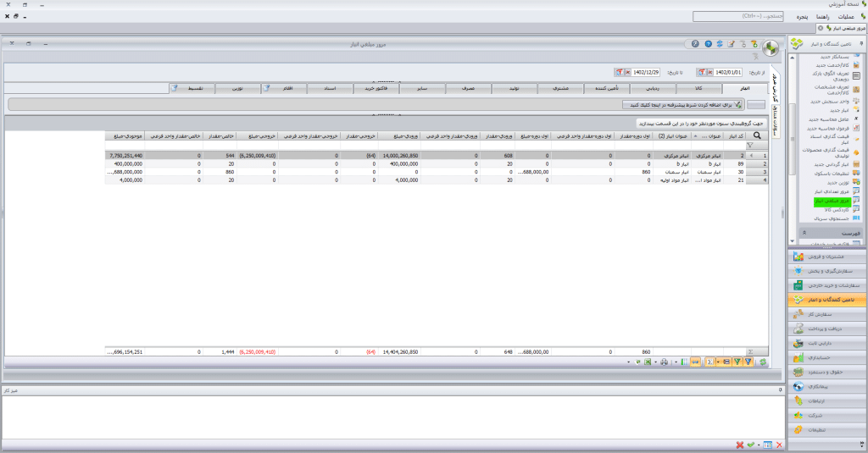This screenshot has height=453, width=868.
Task: Open dropdown arrow next to the sigma icon
Action: [x=717, y=362]
